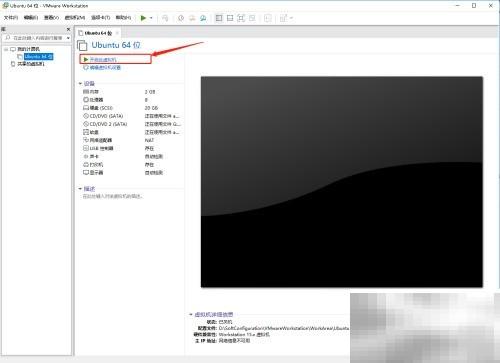Minimize the VMware Workstation window
Screen dimensions: 500x363
pos(458,5)
